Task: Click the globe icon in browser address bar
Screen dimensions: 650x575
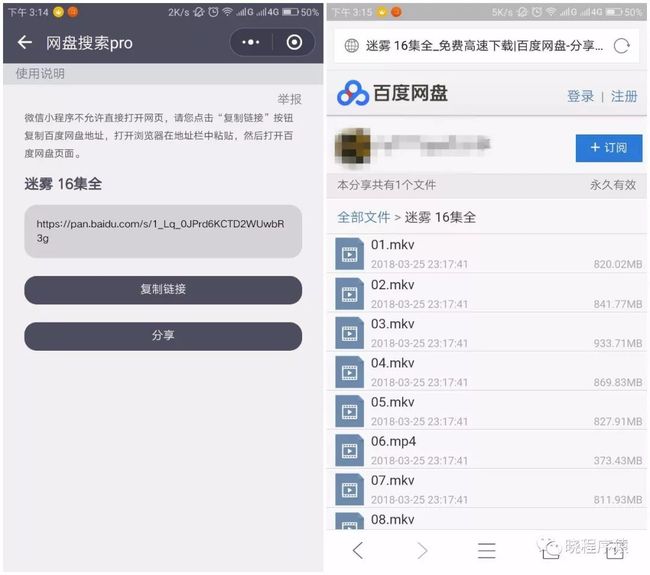Action: [352, 46]
